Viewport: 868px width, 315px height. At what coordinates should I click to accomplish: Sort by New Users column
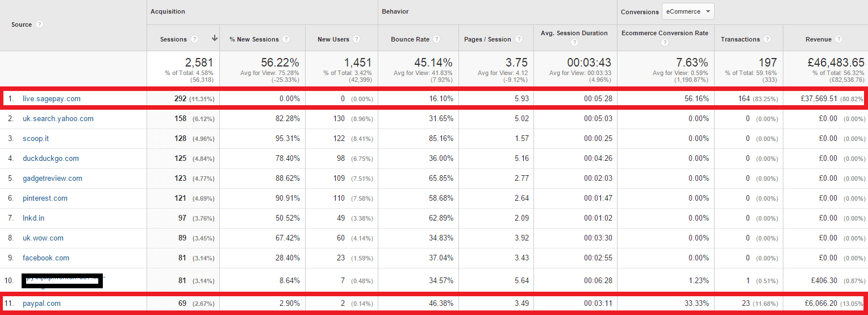coord(333,39)
